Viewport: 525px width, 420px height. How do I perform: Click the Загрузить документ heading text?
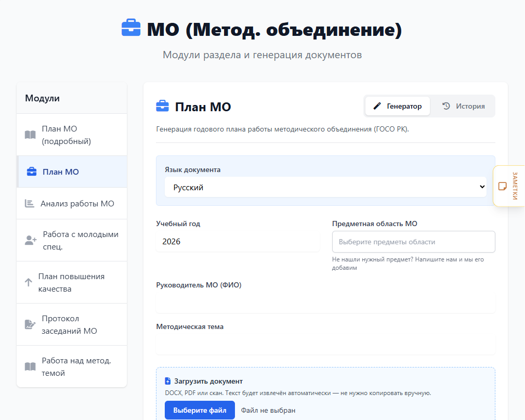(208, 381)
